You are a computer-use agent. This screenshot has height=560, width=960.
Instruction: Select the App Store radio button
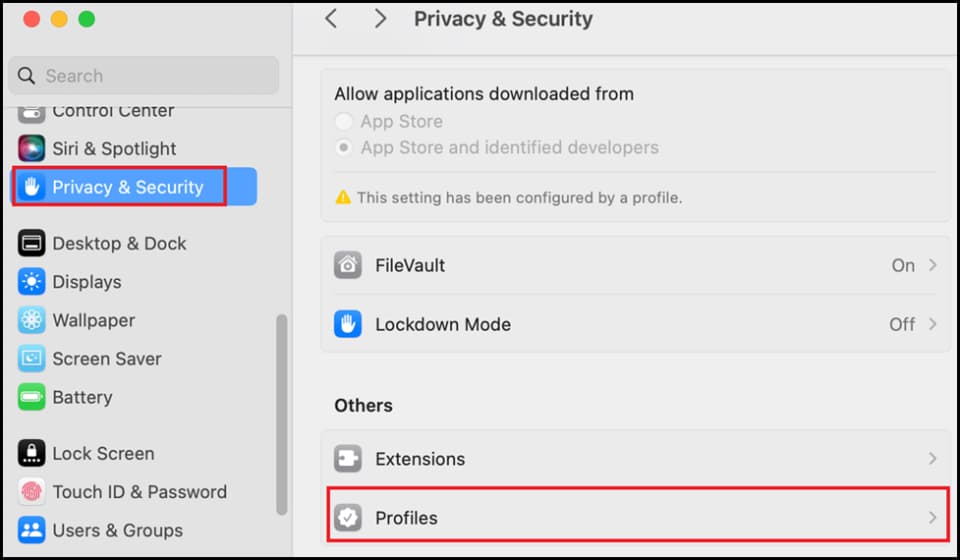pos(343,121)
